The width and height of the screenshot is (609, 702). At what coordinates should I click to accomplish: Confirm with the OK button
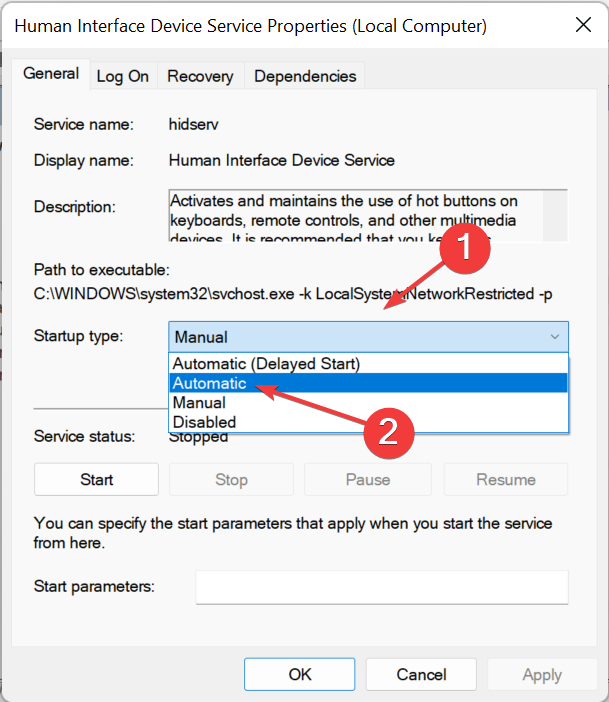point(300,674)
